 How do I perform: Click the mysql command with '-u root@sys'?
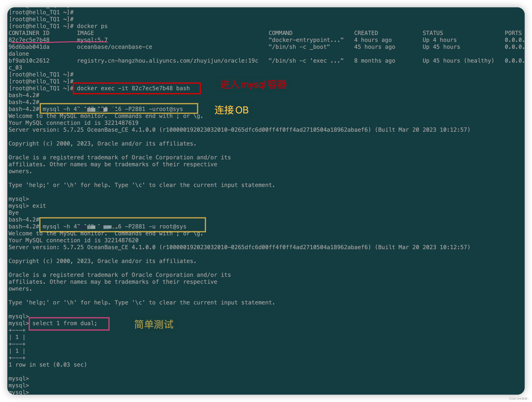click(x=114, y=226)
